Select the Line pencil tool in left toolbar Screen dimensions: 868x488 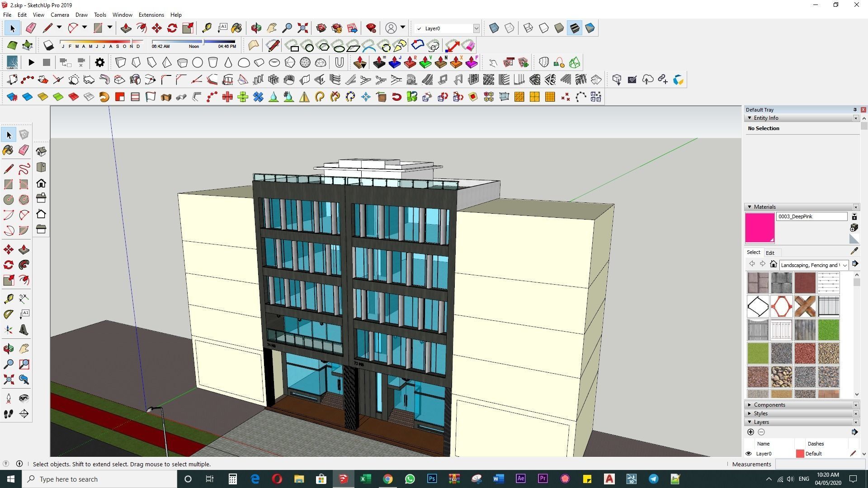pos(9,169)
